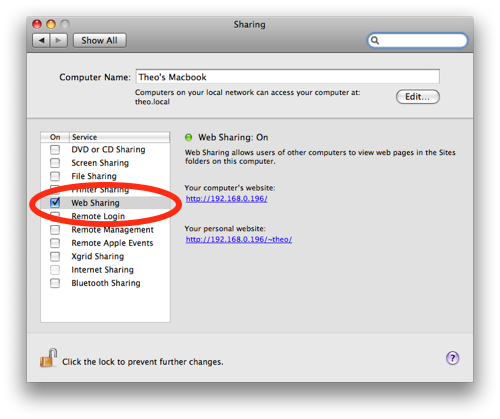
Task: Open help with the purple question mark
Action: pos(452,358)
